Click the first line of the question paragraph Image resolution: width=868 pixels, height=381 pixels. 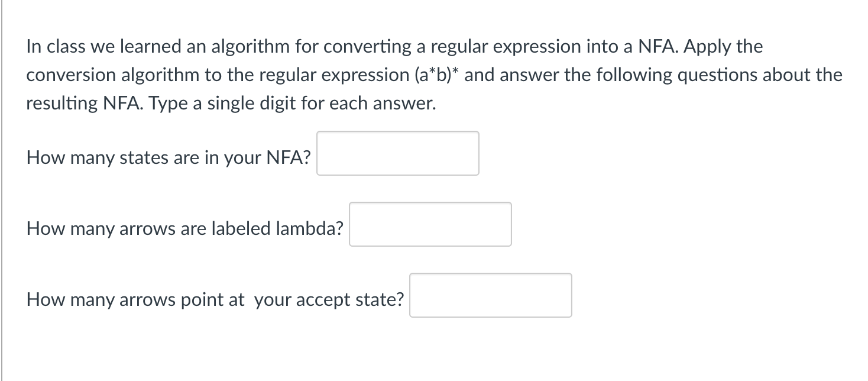394,46
